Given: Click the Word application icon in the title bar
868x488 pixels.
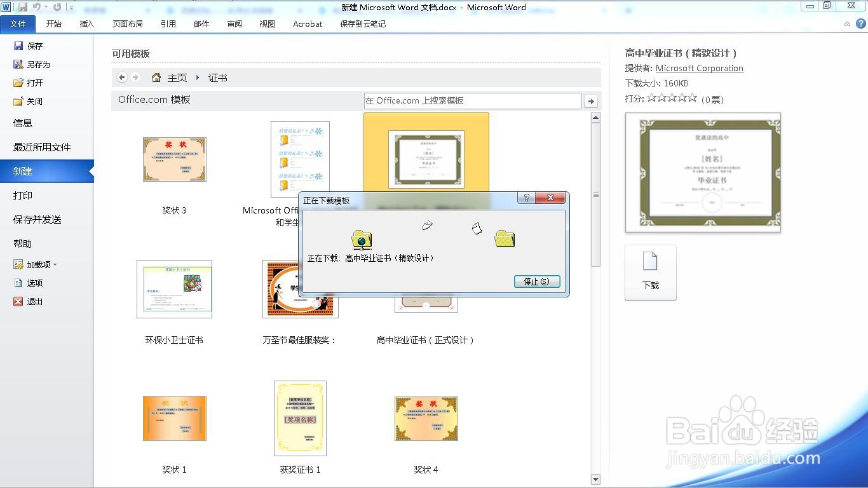Looking at the screenshot, I should point(6,7).
